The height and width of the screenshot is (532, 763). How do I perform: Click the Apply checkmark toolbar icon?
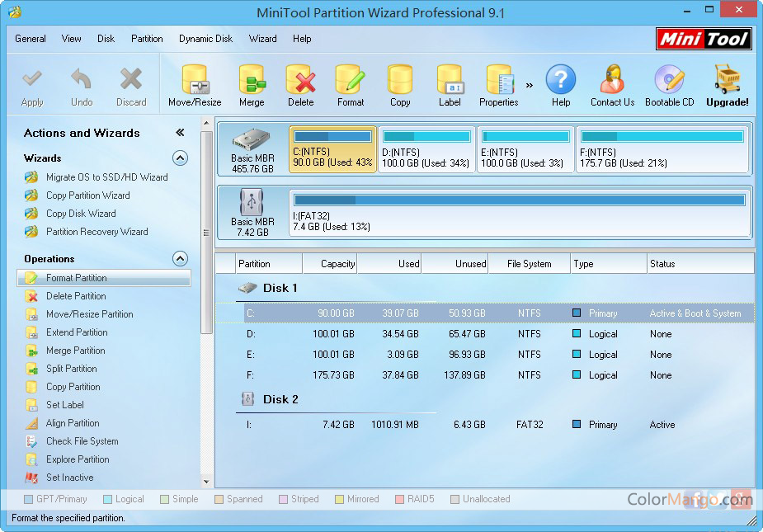click(32, 78)
